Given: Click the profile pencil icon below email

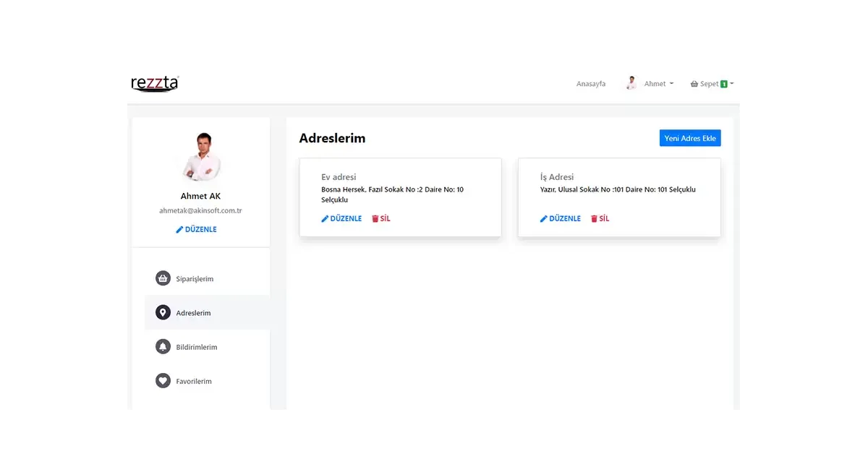Looking at the screenshot, I should 179,229.
